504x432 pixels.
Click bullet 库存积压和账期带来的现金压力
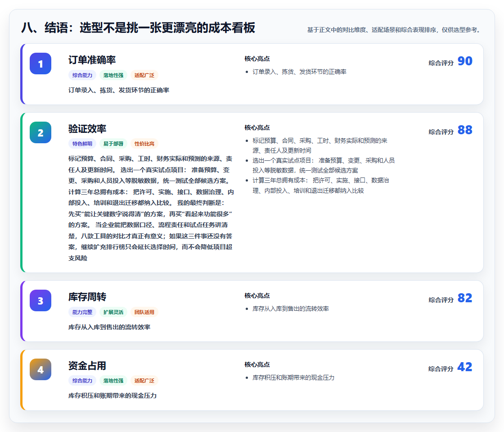pos(293,377)
